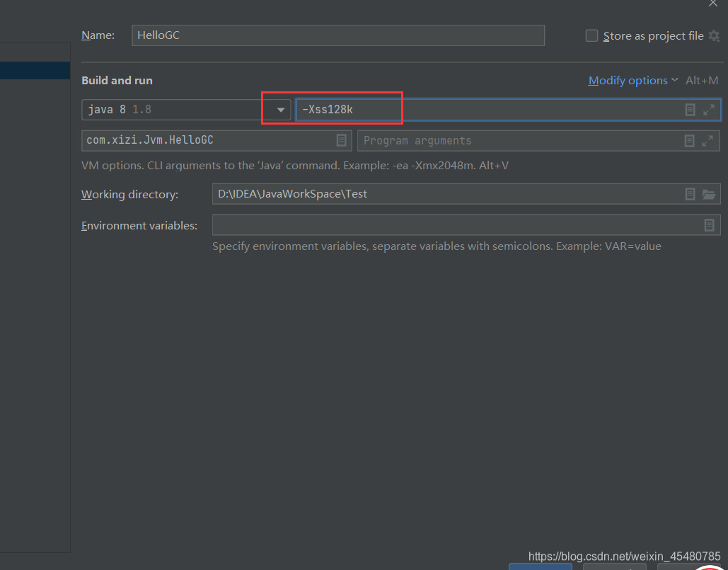This screenshot has width=728, height=570.
Task: Click the 'Working directory:' label
Action: (x=130, y=195)
